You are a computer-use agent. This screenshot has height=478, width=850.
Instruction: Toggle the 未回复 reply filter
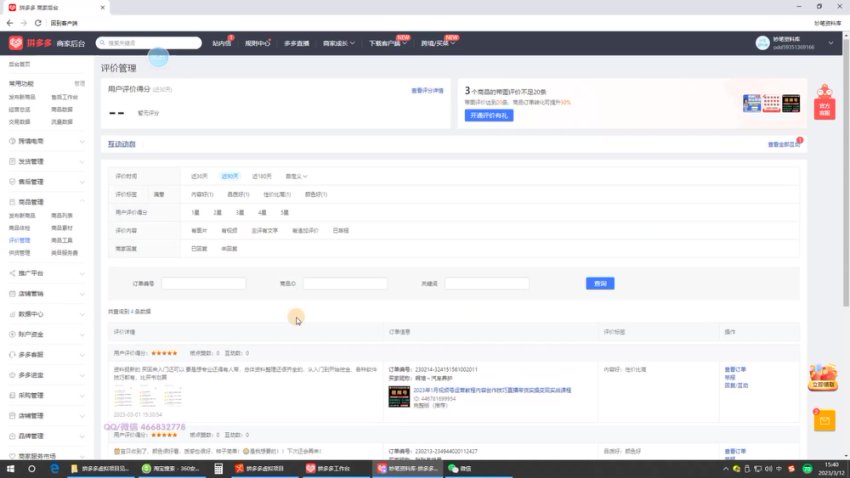pyautogui.click(x=229, y=249)
